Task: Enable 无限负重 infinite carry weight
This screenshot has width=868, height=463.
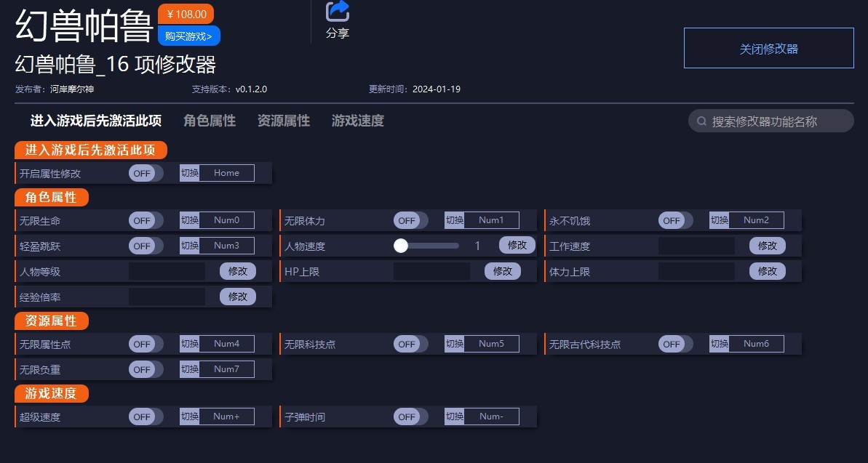Action: (145, 369)
